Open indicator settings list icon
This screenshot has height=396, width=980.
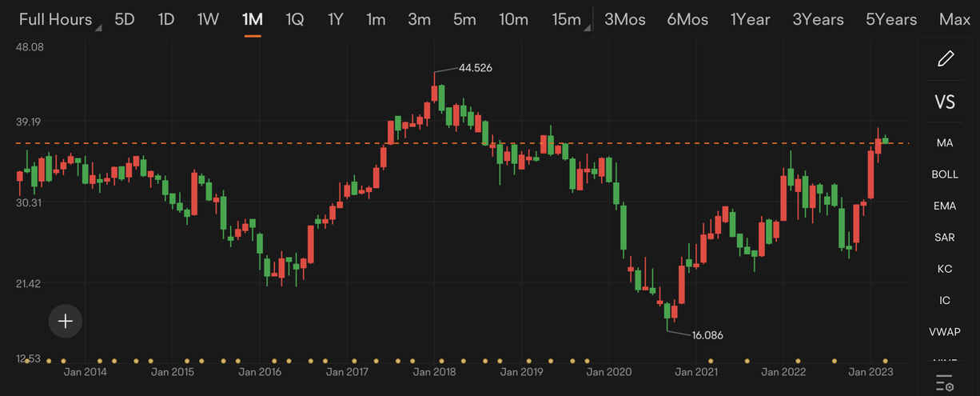pos(945,382)
